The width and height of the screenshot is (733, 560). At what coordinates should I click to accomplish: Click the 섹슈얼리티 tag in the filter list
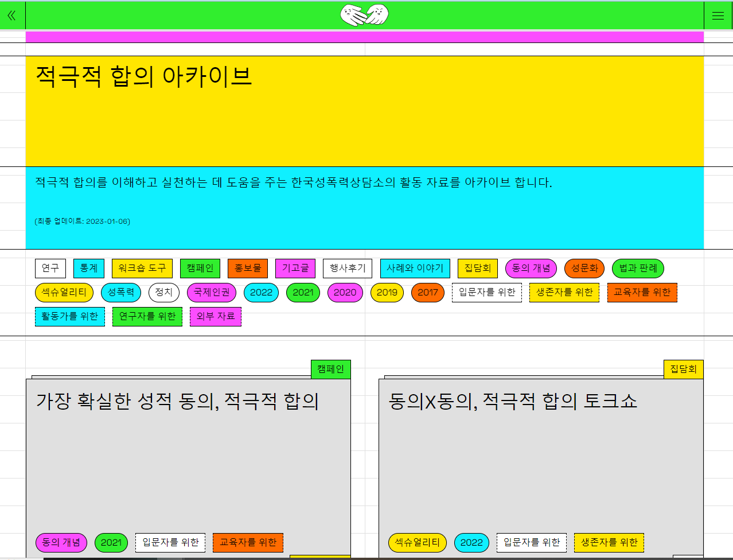[64, 293]
